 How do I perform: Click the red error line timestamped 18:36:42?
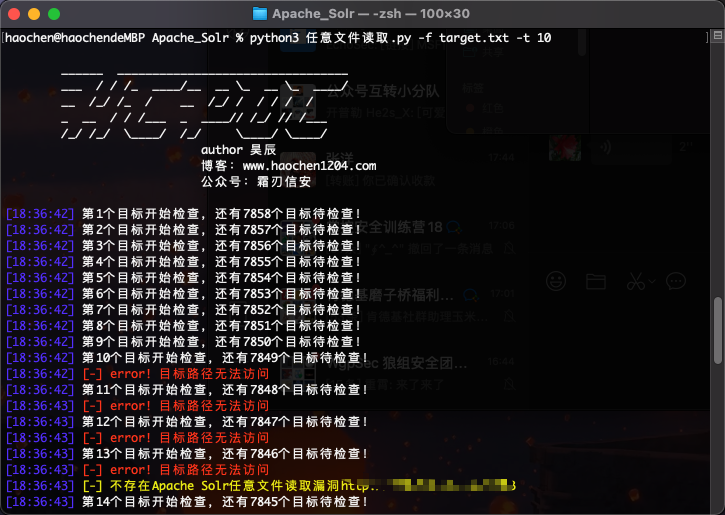[x=137, y=374]
